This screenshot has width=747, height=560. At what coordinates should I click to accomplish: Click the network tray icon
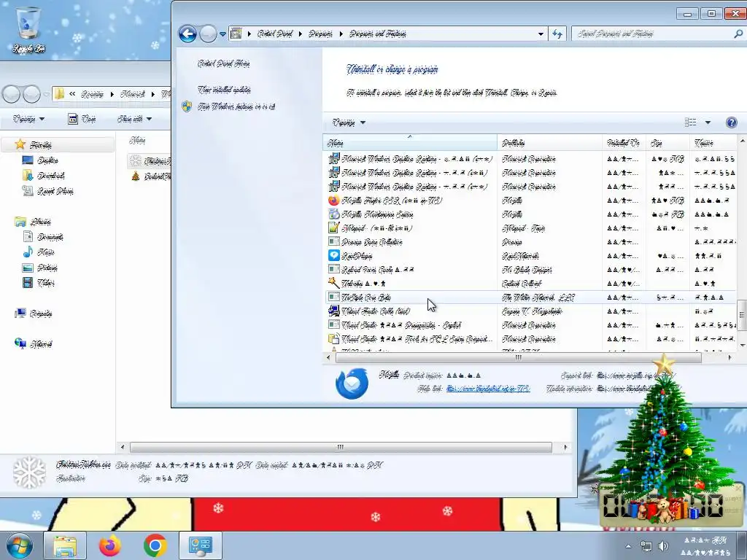646,546
